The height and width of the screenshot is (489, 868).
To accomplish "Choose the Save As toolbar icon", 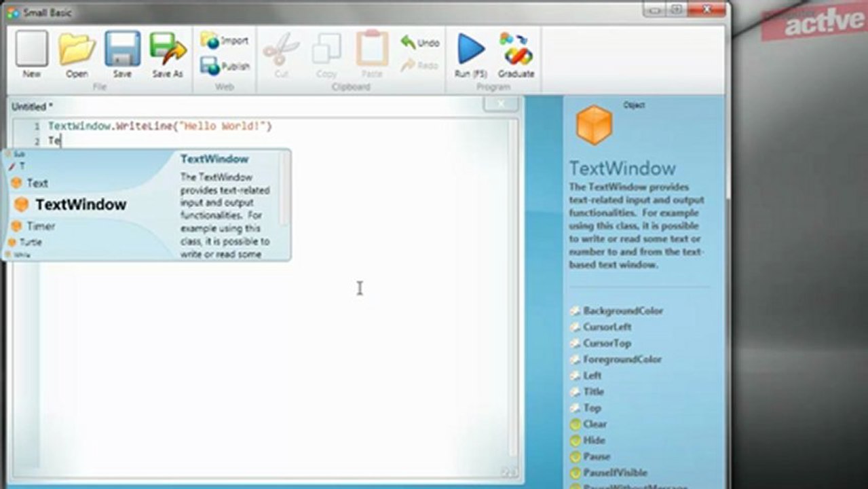I will pos(168,54).
